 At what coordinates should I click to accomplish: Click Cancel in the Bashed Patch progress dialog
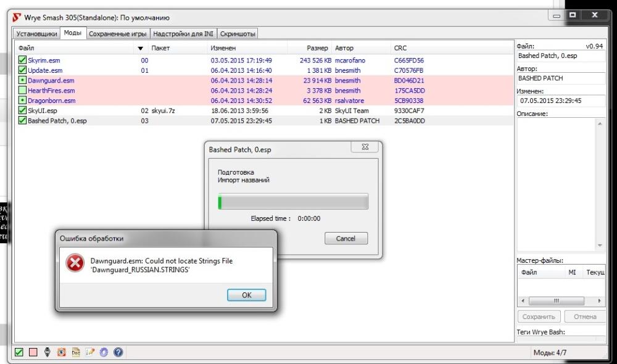[346, 239]
